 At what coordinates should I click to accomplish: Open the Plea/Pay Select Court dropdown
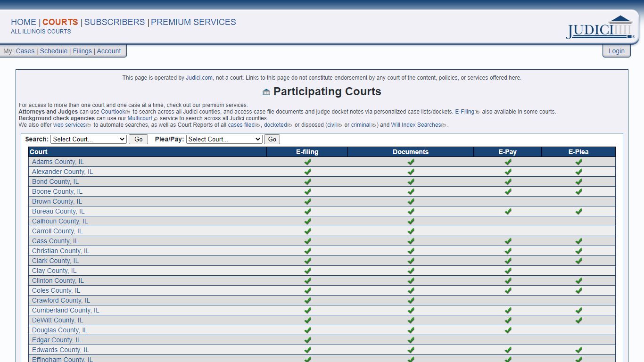click(x=224, y=139)
